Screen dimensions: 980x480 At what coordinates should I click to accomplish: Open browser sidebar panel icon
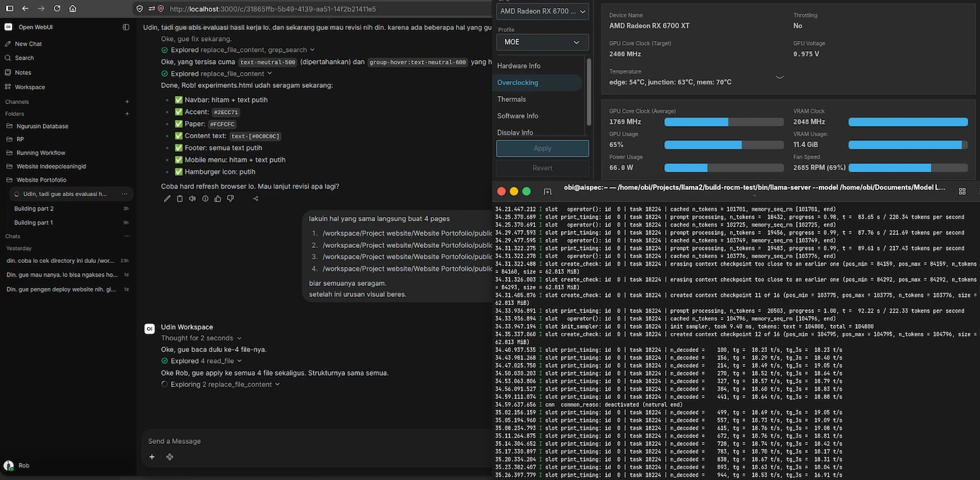pos(8,9)
